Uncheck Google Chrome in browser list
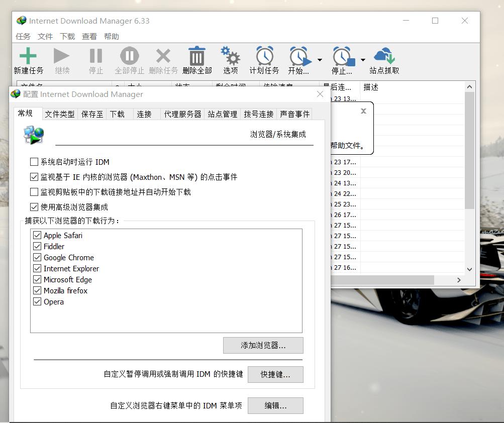Viewport: 504px width, 423px height. point(37,257)
